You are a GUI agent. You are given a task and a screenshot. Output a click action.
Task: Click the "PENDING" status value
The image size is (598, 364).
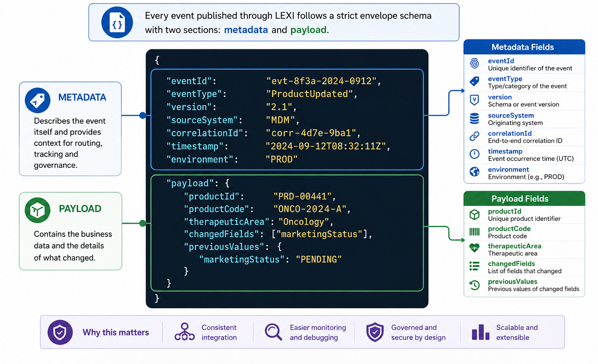(319, 259)
